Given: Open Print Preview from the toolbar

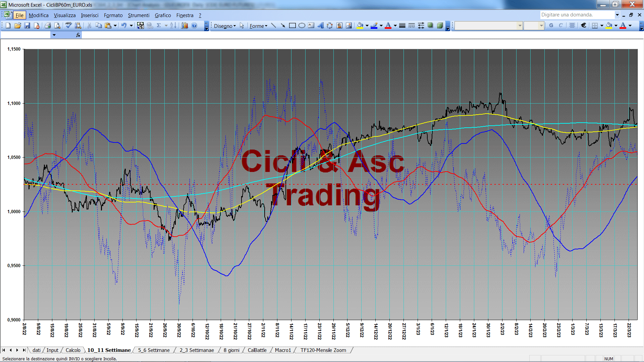Looking at the screenshot, I should coord(57,26).
